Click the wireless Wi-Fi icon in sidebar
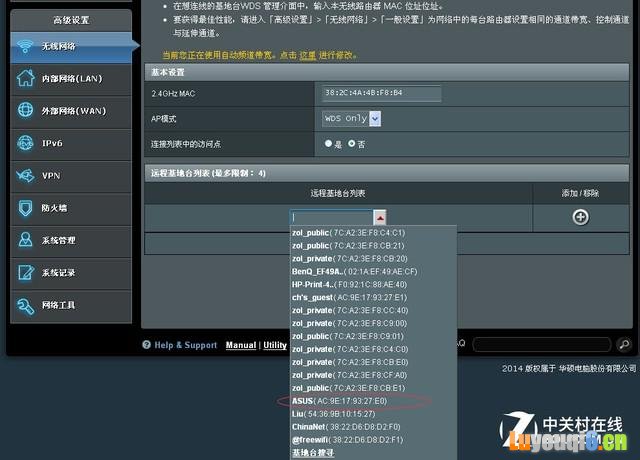Screen dimensions: 640x460 [x=25, y=46]
